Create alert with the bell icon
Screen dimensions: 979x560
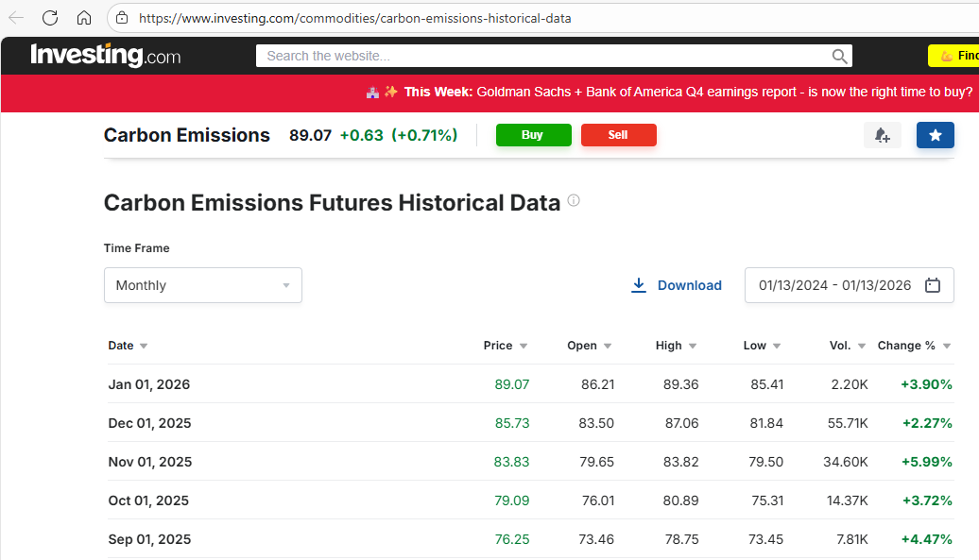pos(882,135)
